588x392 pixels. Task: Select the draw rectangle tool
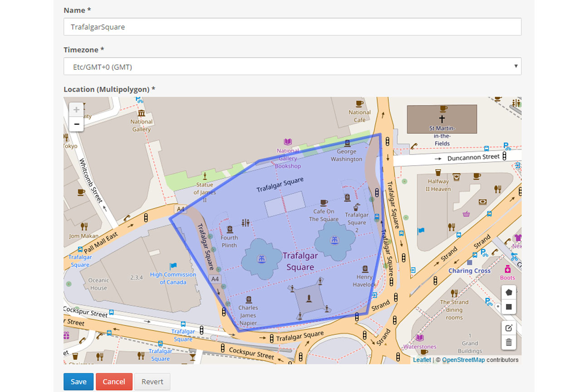click(509, 307)
